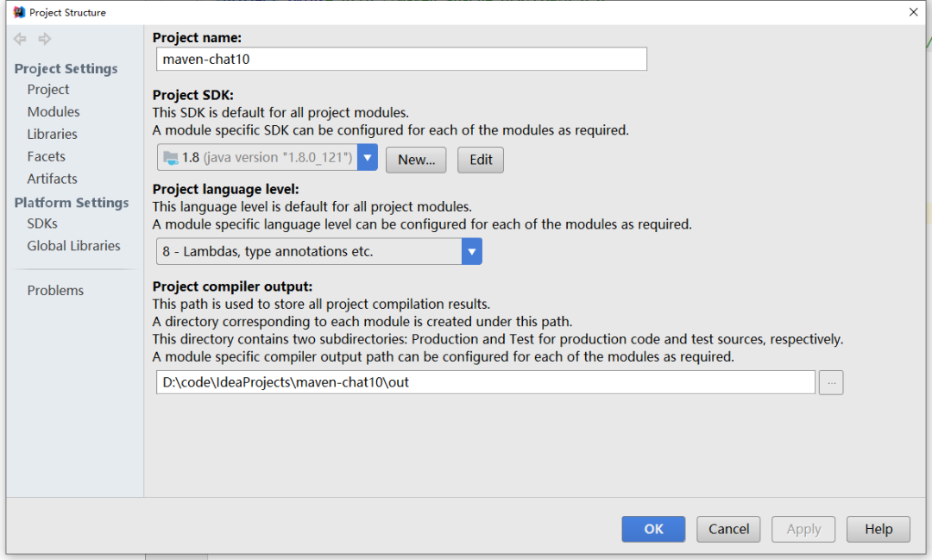Open SDKs under Platform Settings
This screenshot has height=560, width=932.
click(42, 223)
